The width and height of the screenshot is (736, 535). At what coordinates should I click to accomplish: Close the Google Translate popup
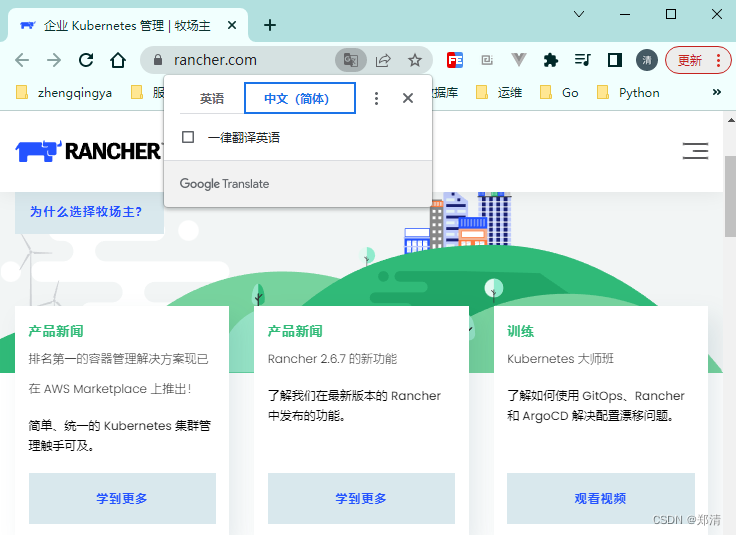pos(408,98)
